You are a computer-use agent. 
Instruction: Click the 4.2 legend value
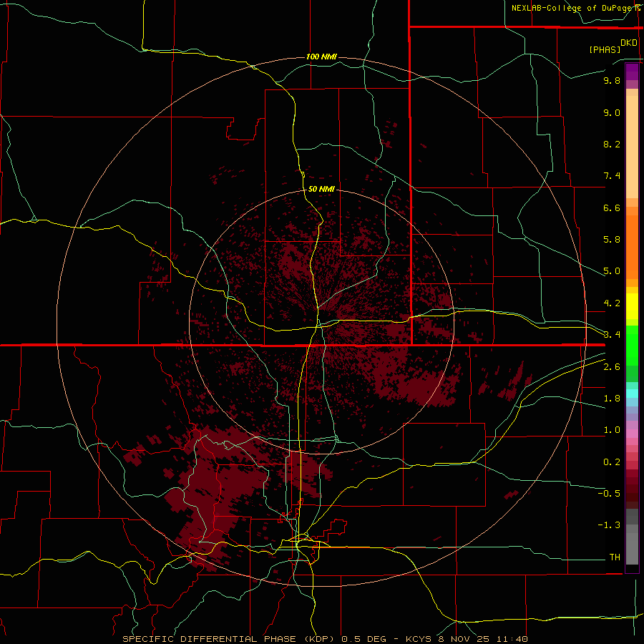pyautogui.click(x=612, y=303)
